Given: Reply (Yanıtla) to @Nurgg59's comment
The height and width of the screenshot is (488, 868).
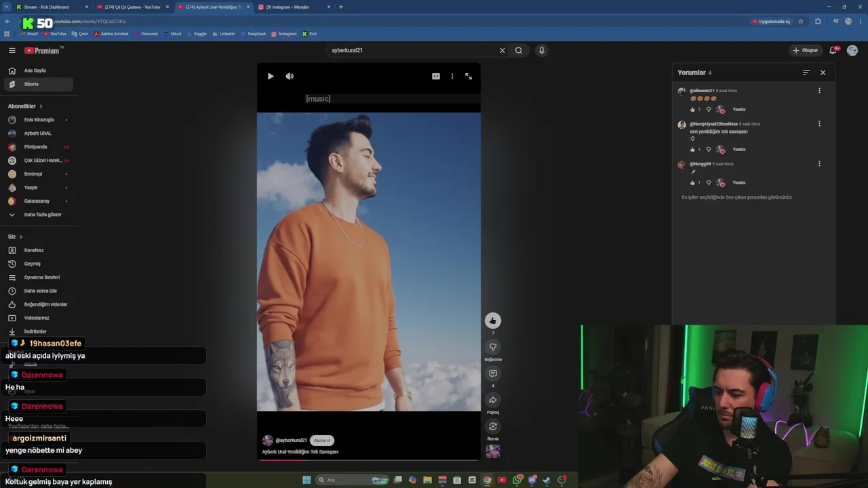Looking at the screenshot, I should pos(739,183).
